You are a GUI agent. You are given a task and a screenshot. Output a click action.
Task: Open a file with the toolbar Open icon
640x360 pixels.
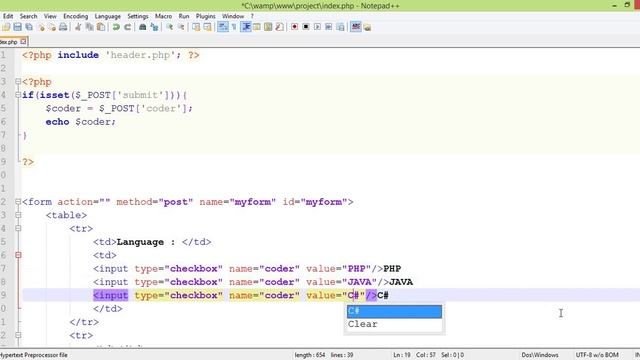point(6,27)
